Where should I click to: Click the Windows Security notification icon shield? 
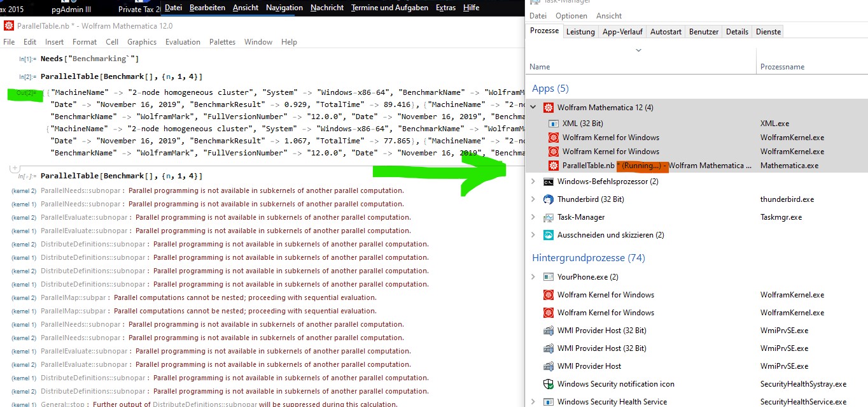(549, 384)
